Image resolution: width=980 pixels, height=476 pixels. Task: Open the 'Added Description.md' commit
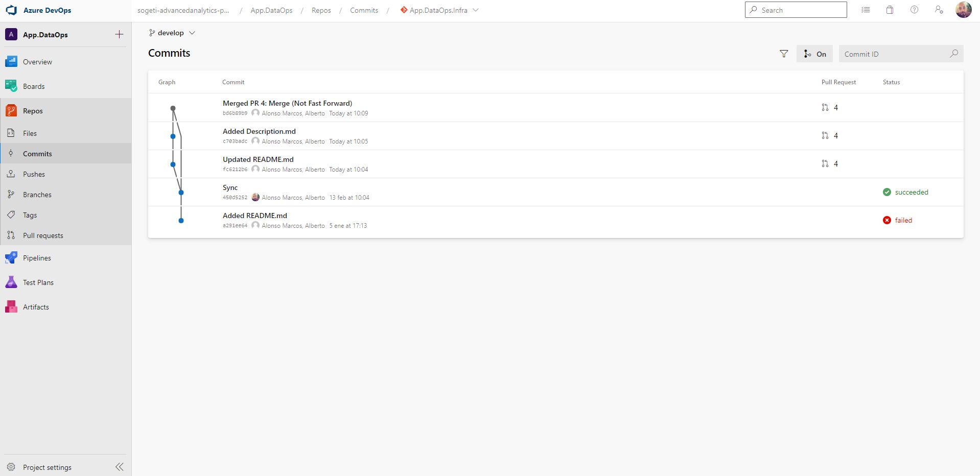pos(259,131)
